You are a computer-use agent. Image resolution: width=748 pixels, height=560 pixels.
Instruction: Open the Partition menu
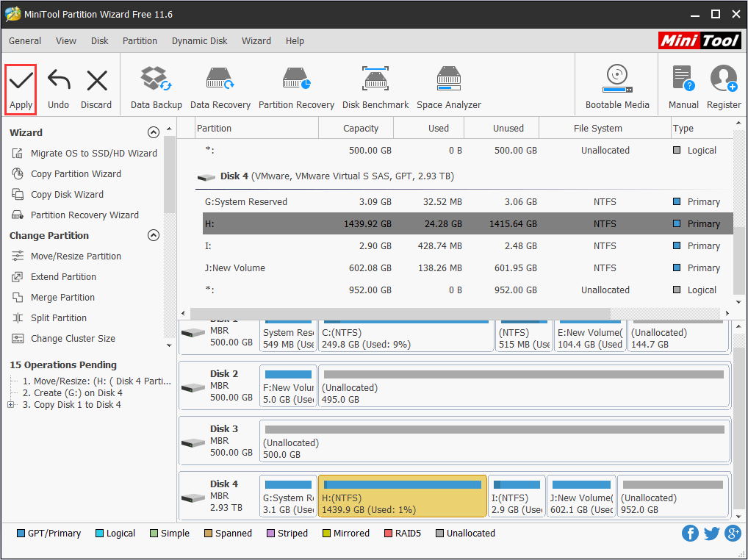tap(140, 41)
